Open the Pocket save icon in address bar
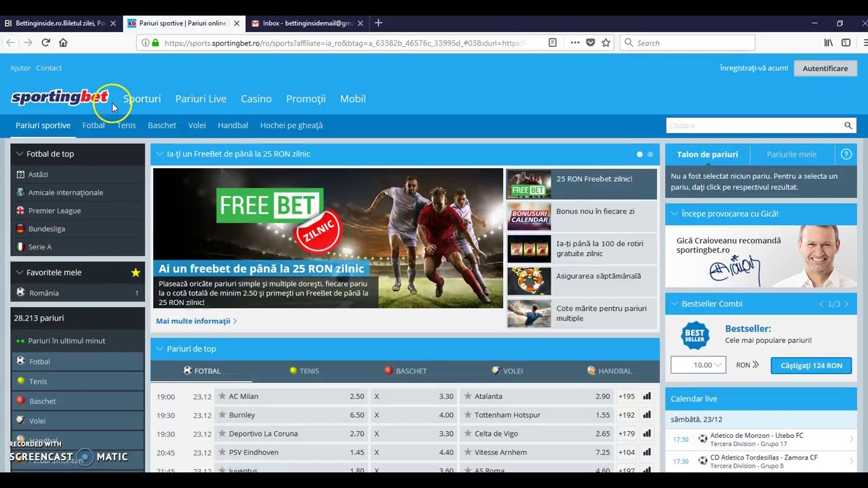This screenshot has width=868, height=488. [x=591, y=43]
